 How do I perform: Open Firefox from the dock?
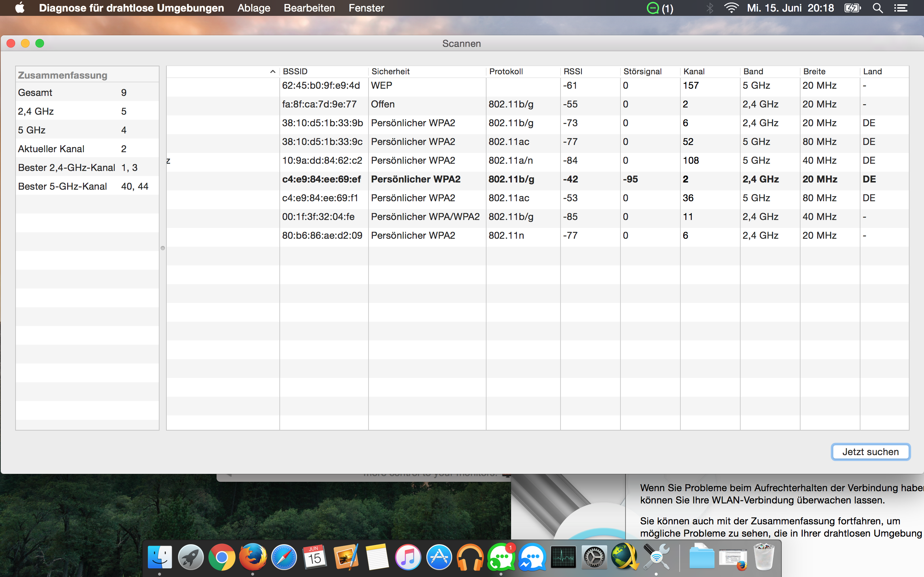coord(253,558)
